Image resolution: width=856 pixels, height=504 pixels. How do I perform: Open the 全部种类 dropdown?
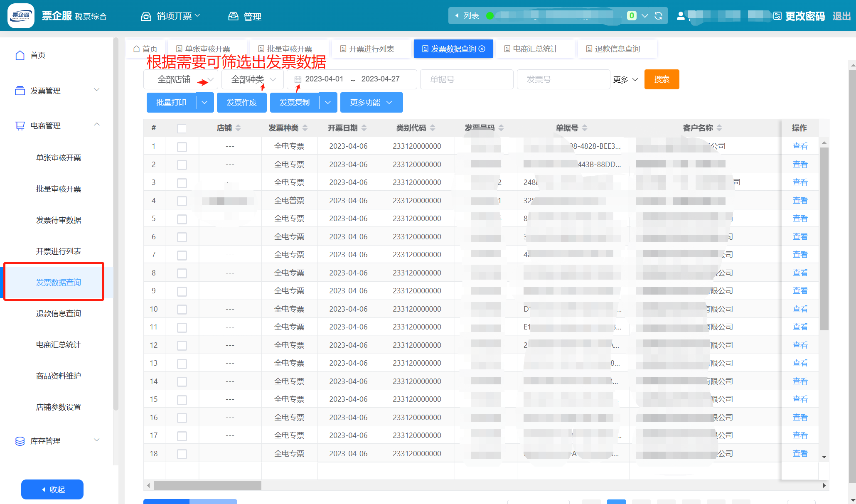pos(252,79)
